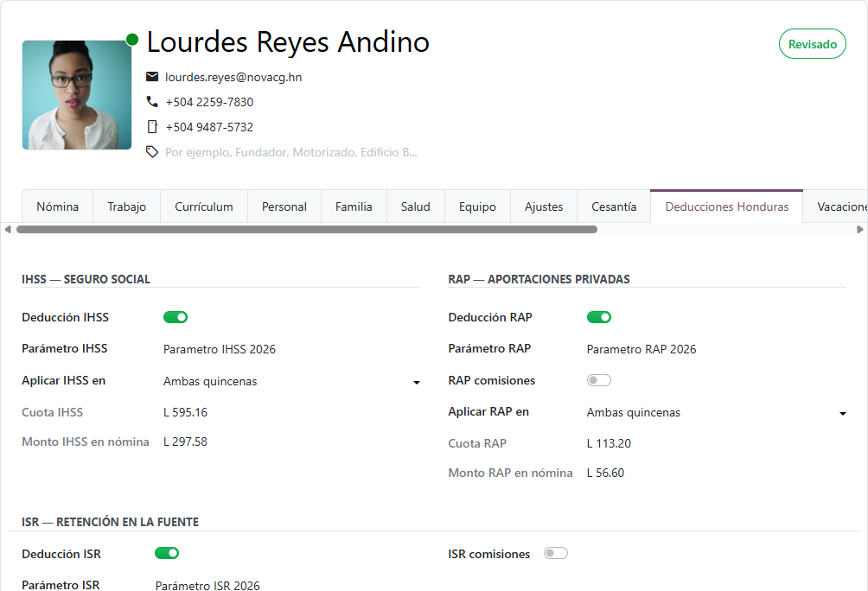Click the work phone handset icon
The image size is (868, 591).
point(152,101)
